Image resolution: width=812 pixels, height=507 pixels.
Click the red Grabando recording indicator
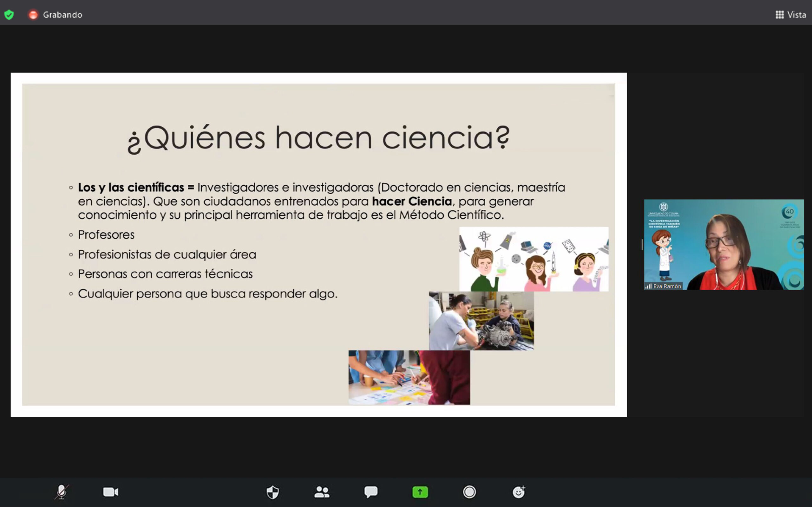[33, 15]
